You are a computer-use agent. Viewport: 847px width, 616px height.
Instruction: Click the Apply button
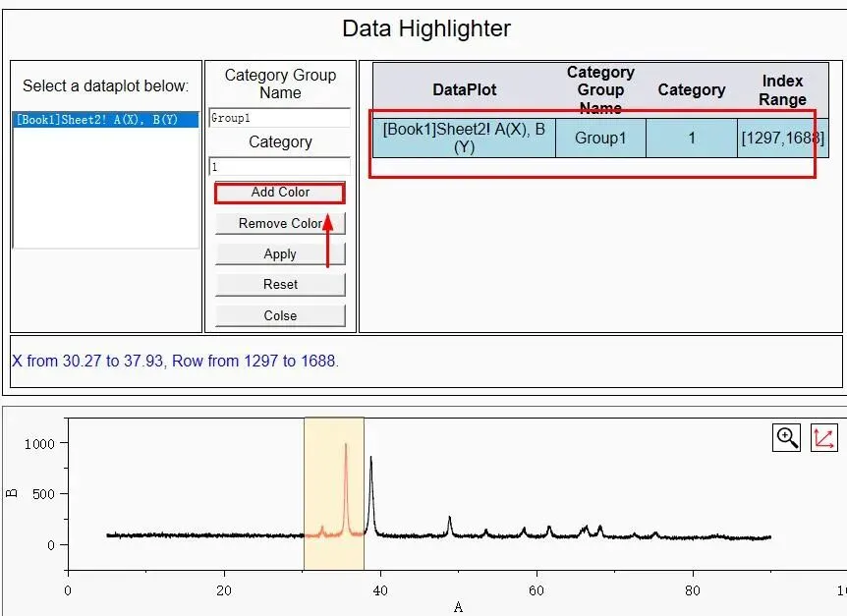[280, 254]
